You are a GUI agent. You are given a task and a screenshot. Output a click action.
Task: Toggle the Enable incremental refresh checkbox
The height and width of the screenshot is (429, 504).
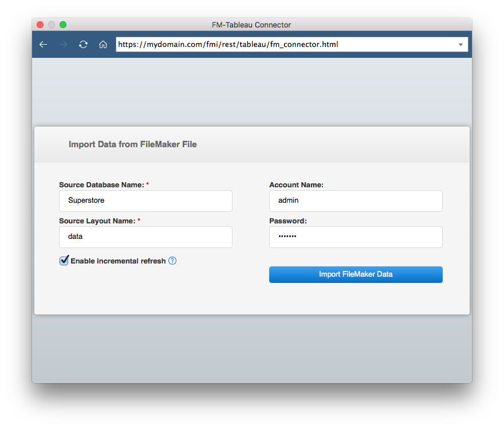pos(64,261)
